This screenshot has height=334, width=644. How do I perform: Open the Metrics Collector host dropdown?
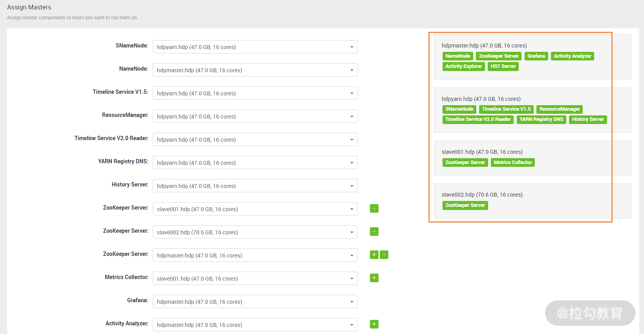coord(255,278)
